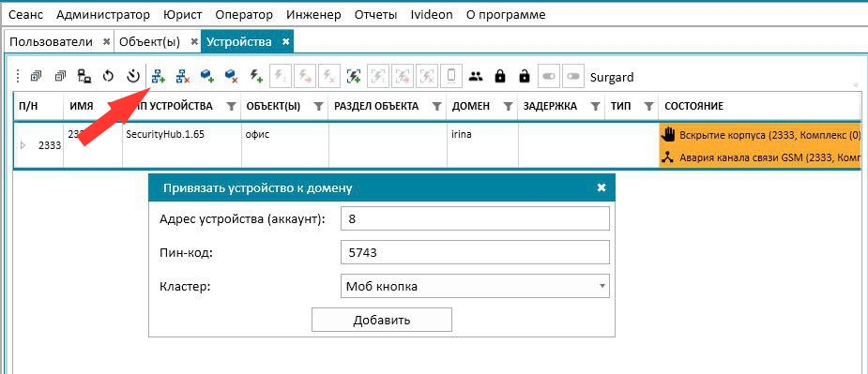Viewport: 868px width, 374px height.
Task: Switch to the Пользователи tab
Action: pos(51,41)
